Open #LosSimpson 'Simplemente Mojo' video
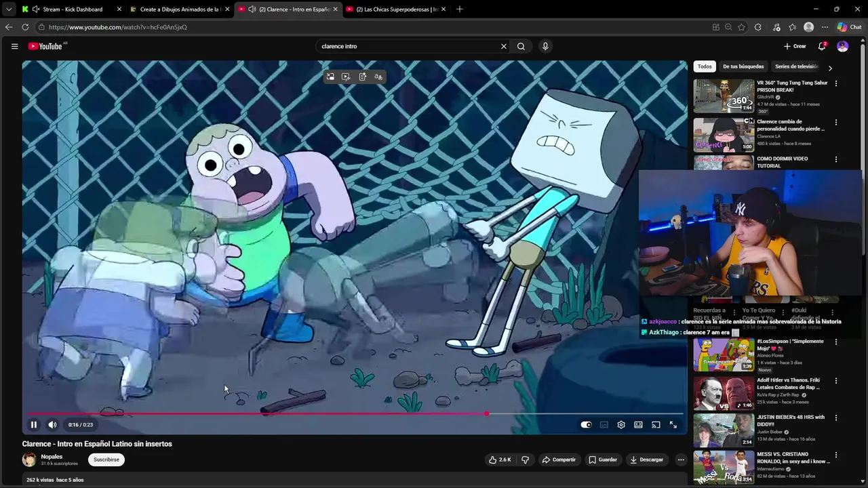This screenshot has height=488, width=868. coord(724,354)
